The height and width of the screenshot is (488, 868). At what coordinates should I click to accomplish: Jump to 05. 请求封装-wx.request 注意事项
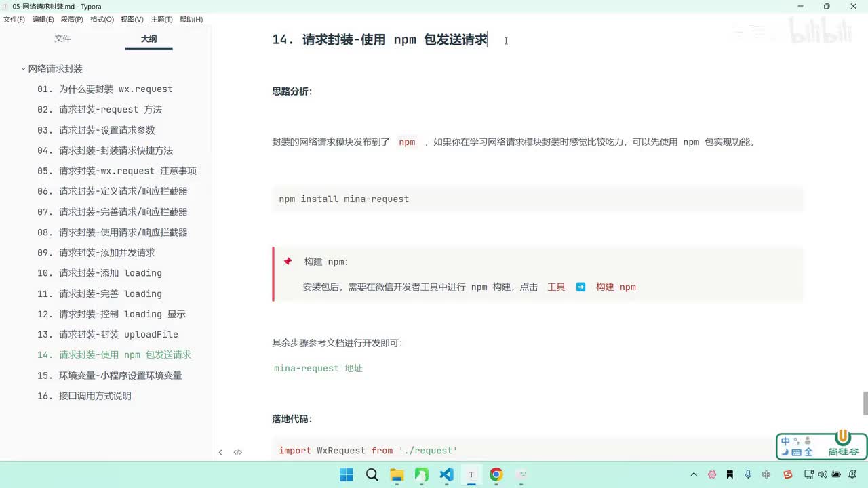[117, 171]
